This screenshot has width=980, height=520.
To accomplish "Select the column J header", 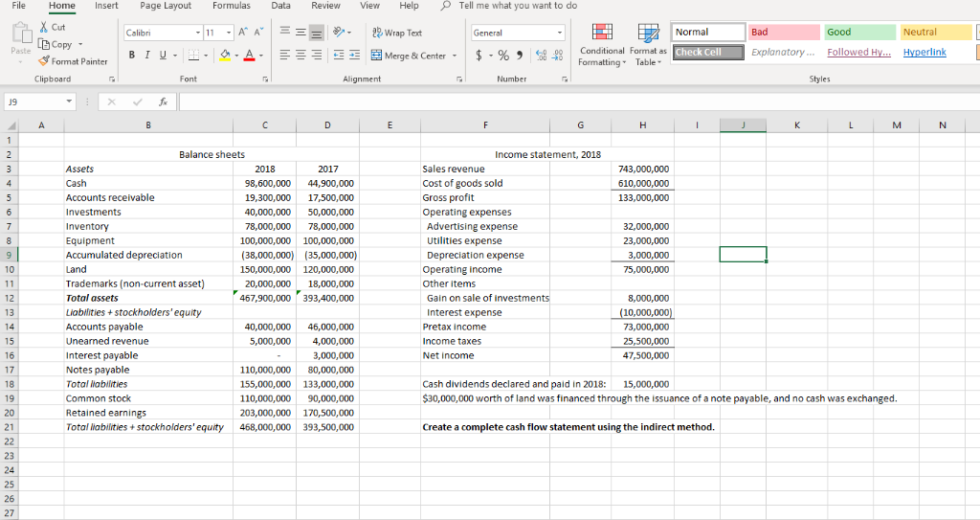I will click(x=743, y=125).
